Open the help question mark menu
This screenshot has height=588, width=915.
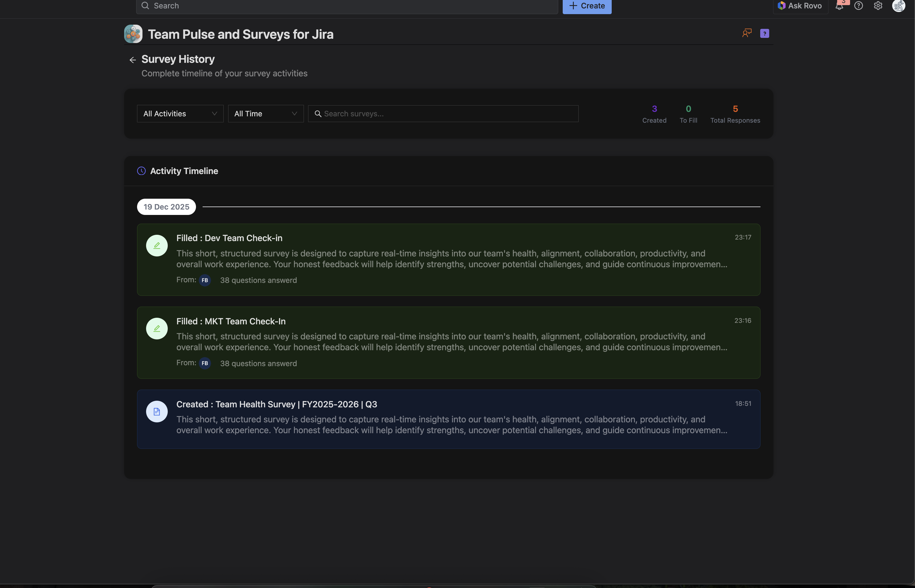click(x=858, y=6)
